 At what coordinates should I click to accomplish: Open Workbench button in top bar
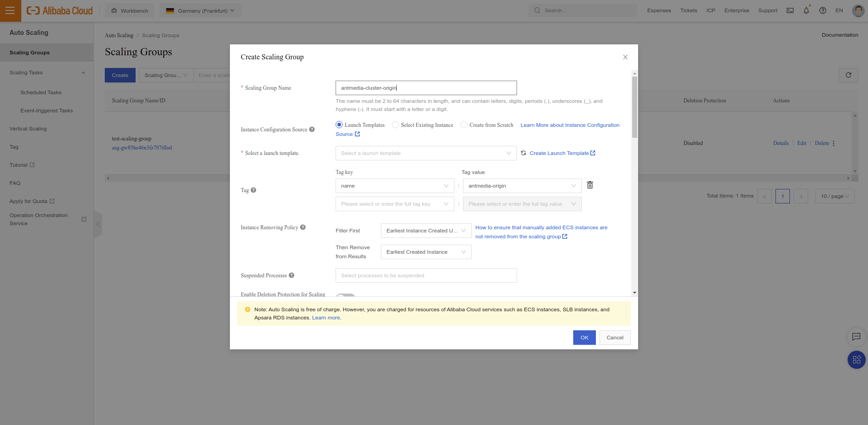(130, 10)
